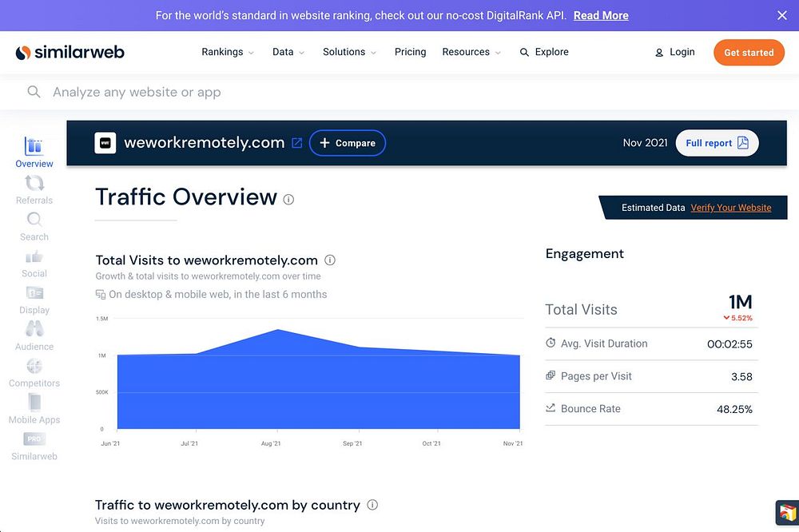Show info tooltip beside Total Visits heading

click(x=330, y=260)
